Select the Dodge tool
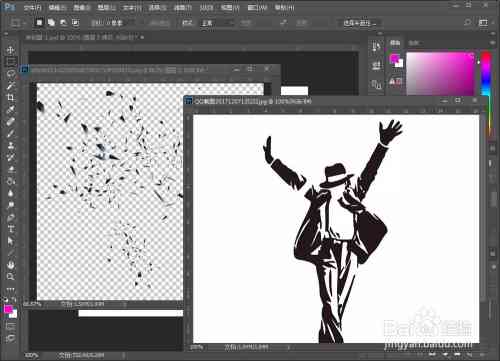This screenshot has height=361, width=500. point(11,205)
